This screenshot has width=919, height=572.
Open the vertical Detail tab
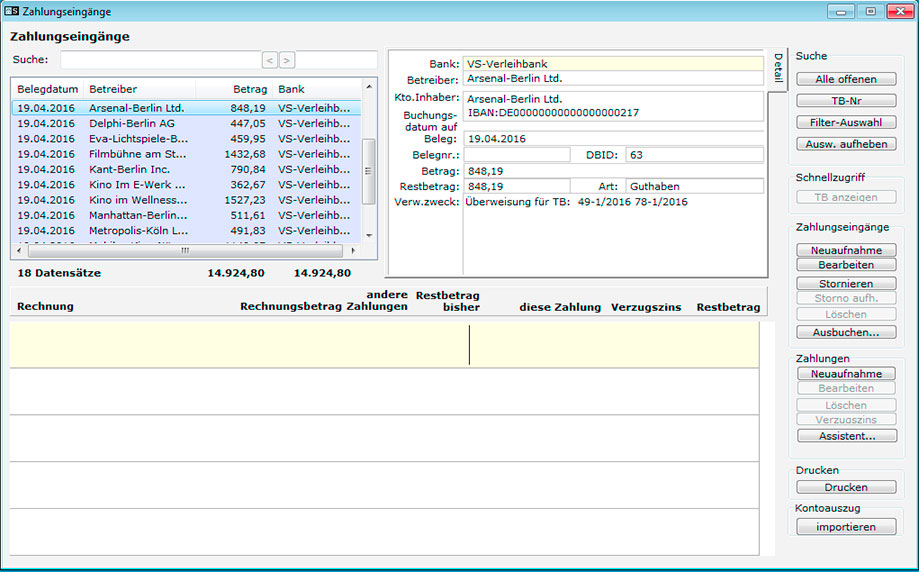[777, 70]
